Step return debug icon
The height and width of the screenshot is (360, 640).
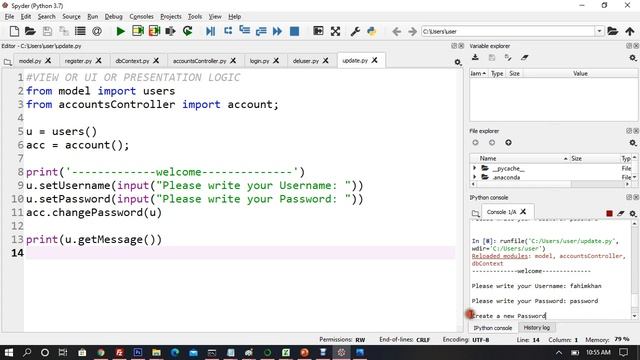pos(261,31)
